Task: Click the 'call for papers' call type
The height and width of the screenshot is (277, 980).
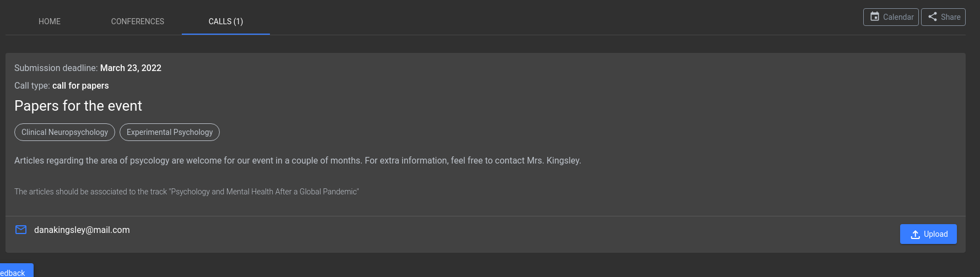Action: click(x=80, y=85)
